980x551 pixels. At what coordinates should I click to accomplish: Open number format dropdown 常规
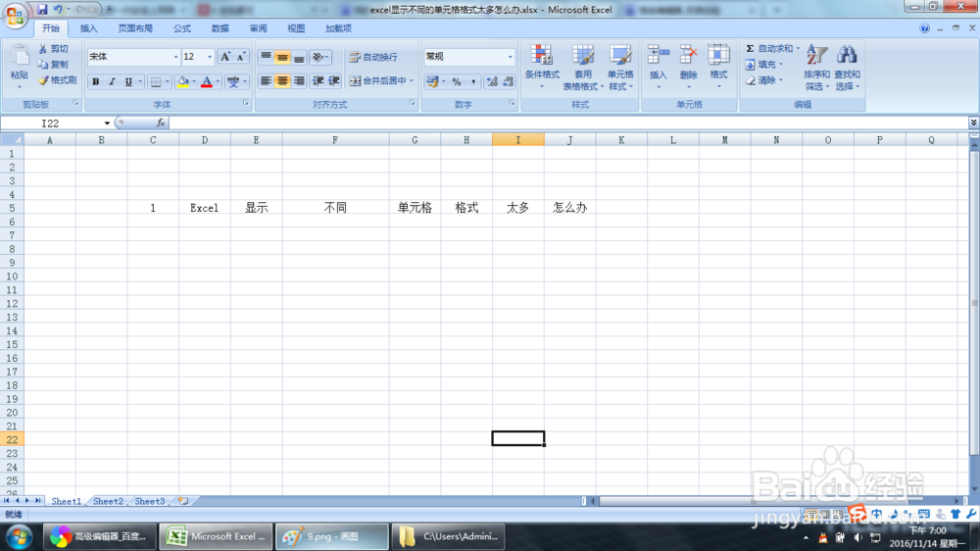point(510,57)
